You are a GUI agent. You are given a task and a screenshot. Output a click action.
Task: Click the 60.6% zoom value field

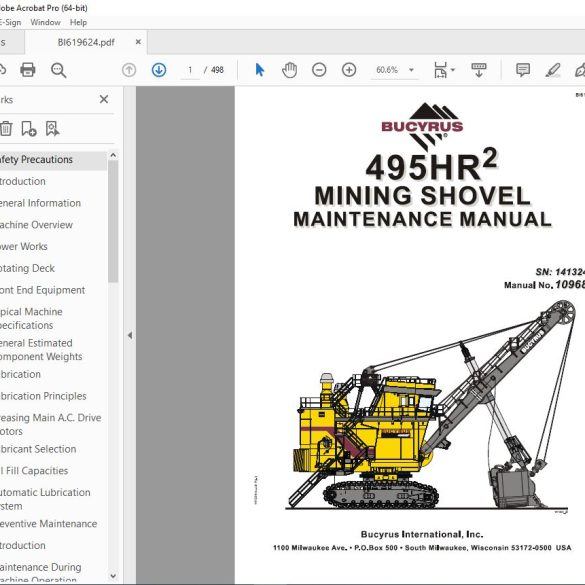click(x=387, y=70)
